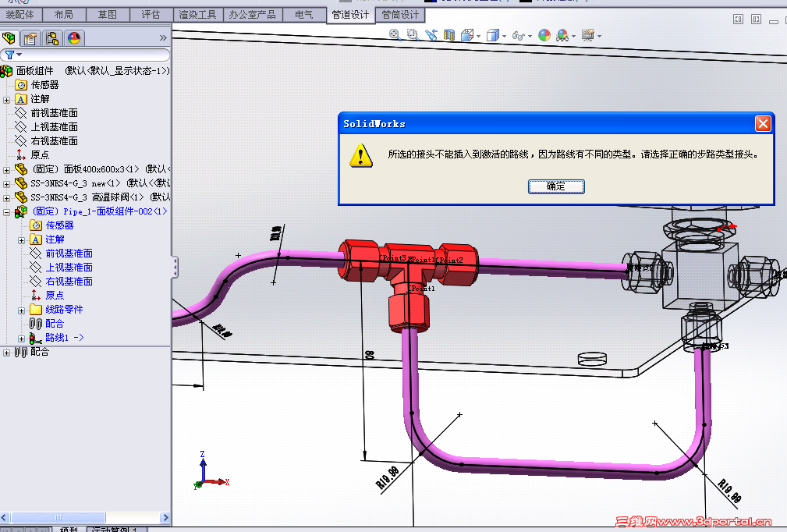
Task: Select top-level 右视基准面 plane
Action: click(x=54, y=141)
